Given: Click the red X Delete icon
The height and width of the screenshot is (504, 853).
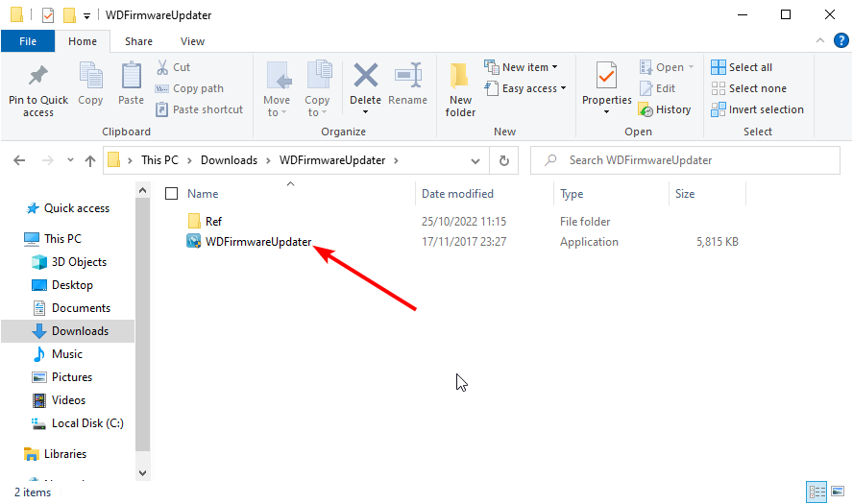Looking at the screenshot, I should pyautogui.click(x=366, y=75).
